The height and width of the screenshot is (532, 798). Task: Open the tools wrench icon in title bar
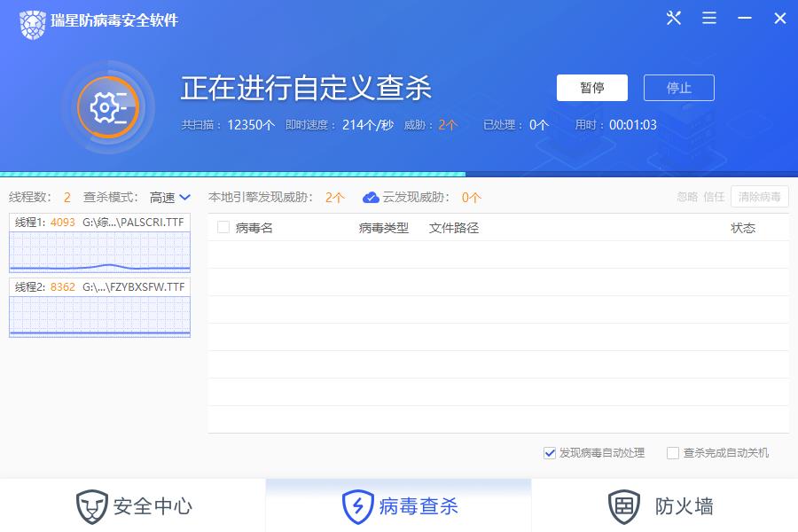(673, 19)
